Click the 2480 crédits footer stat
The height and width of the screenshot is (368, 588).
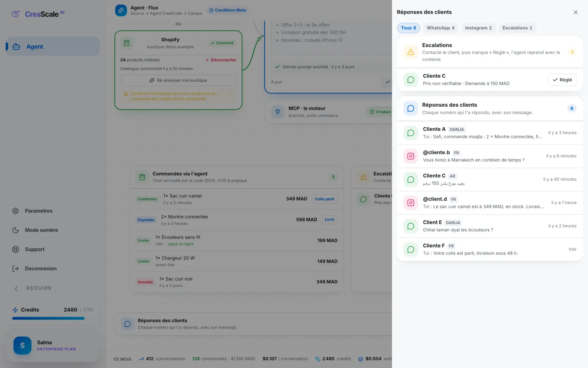point(333,359)
